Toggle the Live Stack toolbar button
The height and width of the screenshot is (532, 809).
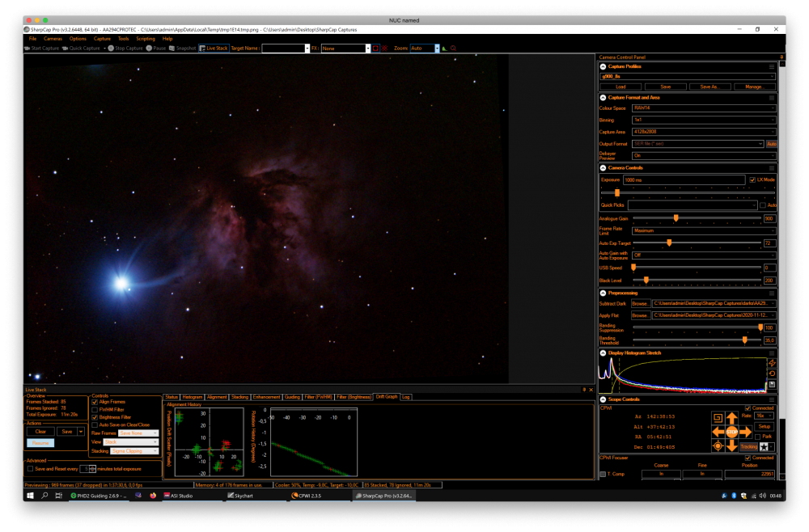pyautogui.click(x=214, y=48)
